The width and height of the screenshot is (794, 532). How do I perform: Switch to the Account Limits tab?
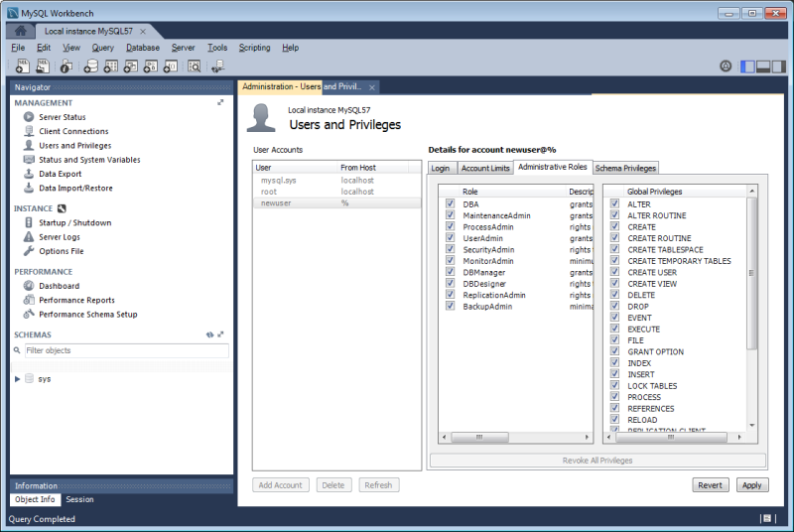click(485, 168)
